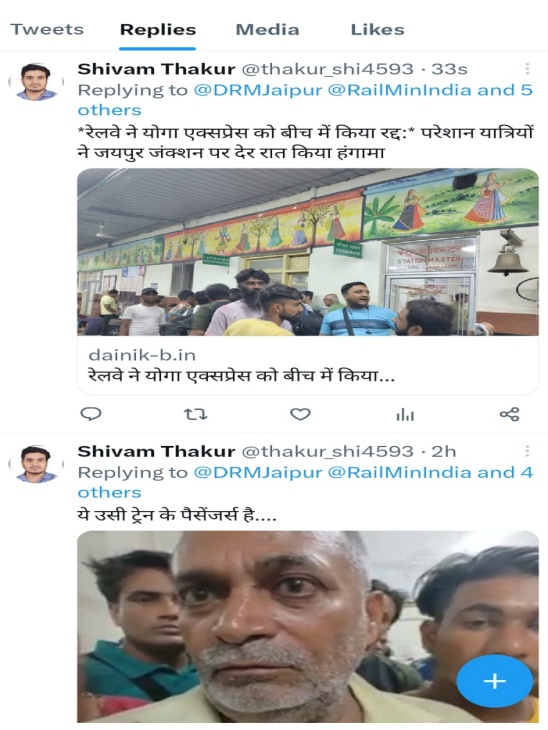Open three-dot menu on 33s tweet
548x730 pixels.
[x=527, y=69]
